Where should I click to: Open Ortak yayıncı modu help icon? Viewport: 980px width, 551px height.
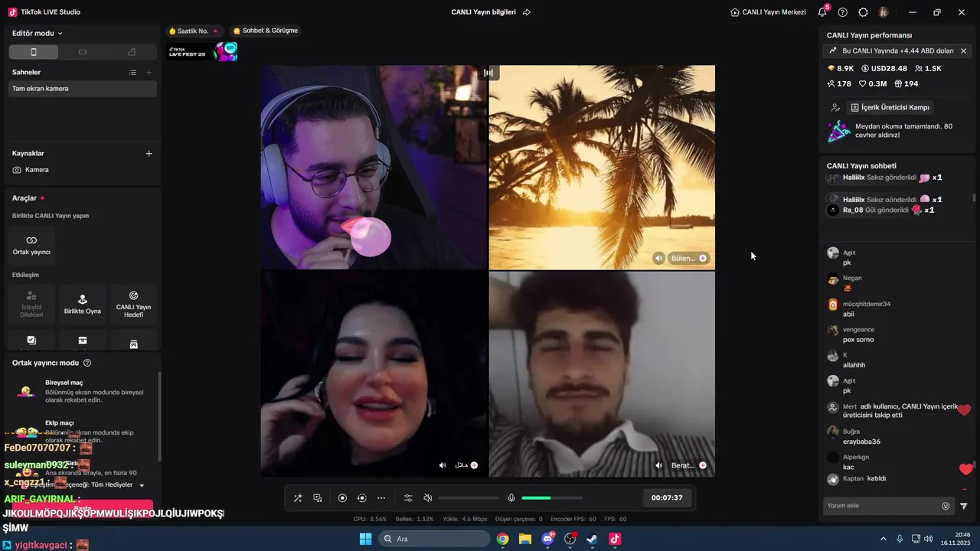87,363
